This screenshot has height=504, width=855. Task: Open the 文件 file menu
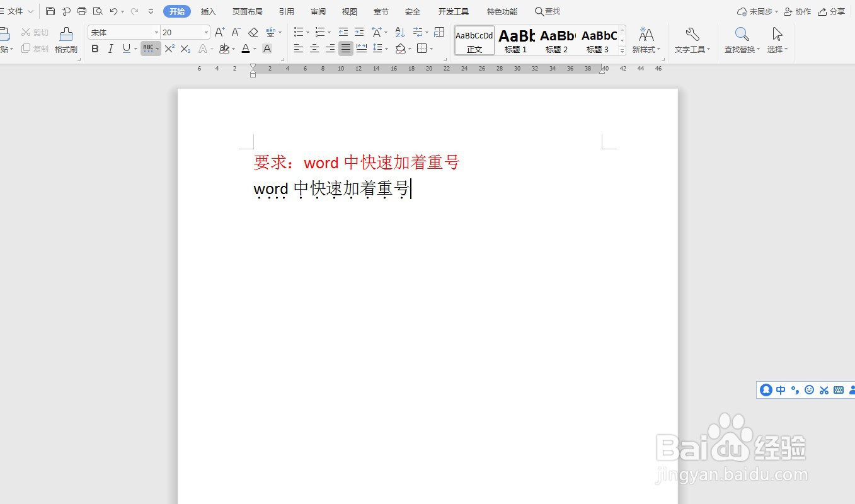point(17,11)
